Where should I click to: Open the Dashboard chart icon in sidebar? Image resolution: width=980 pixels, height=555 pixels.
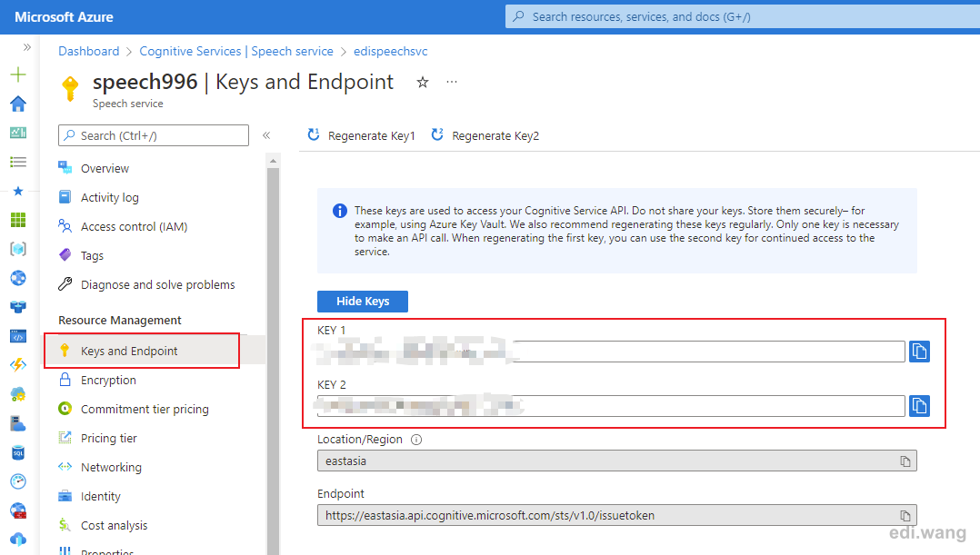tap(18, 133)
